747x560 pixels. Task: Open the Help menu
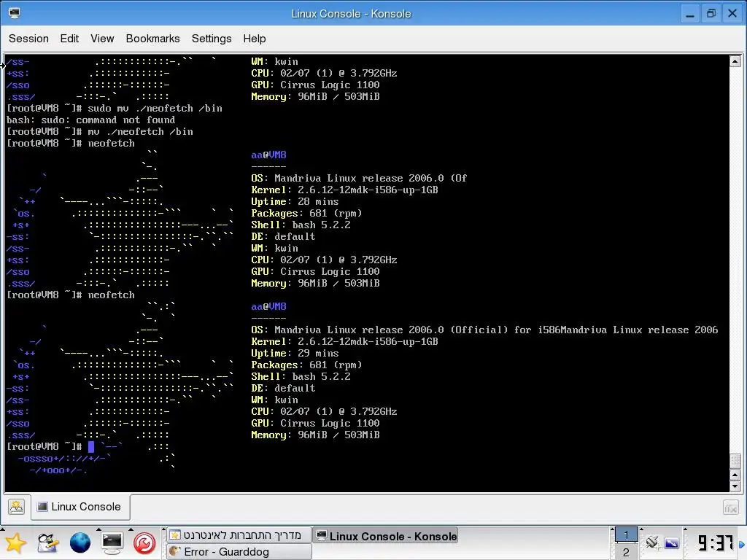pyautogui.click(x=255, y=39)
